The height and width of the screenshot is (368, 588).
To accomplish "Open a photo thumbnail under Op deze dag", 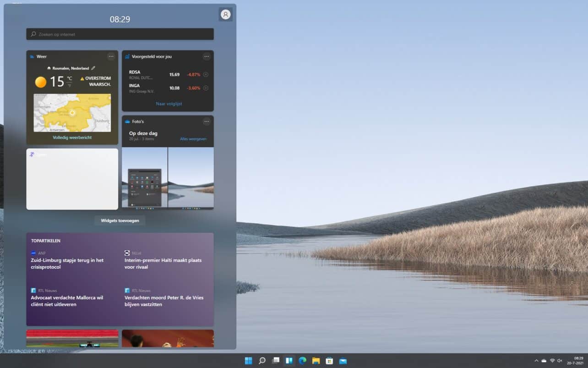I will [x=144, y=178].
